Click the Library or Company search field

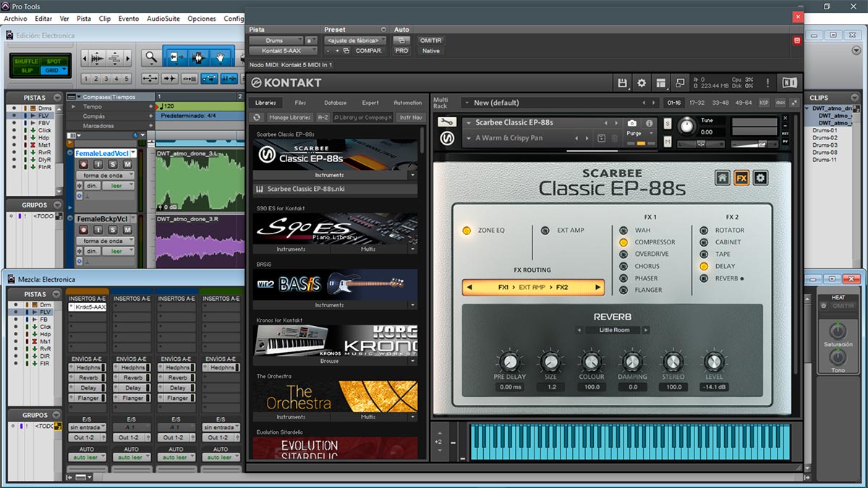pyautogui.click(x=363, y=117)
